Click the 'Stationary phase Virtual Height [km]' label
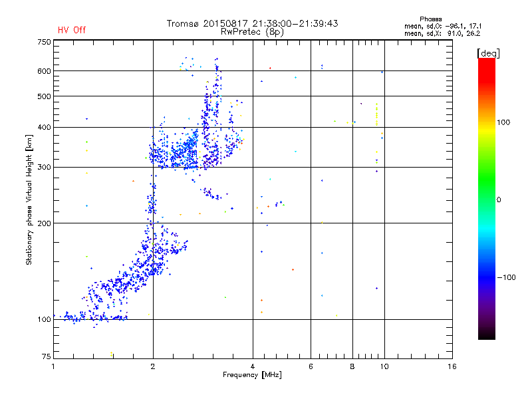The height and width of the screenshot is (399, 532). coord(29,199)
